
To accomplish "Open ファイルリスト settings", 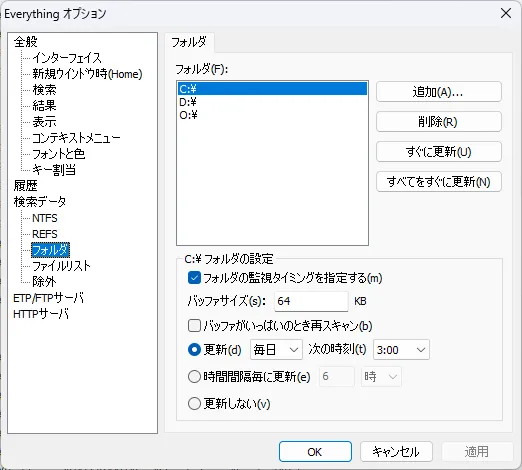I will pyautogui.click(x=61, y=266).
